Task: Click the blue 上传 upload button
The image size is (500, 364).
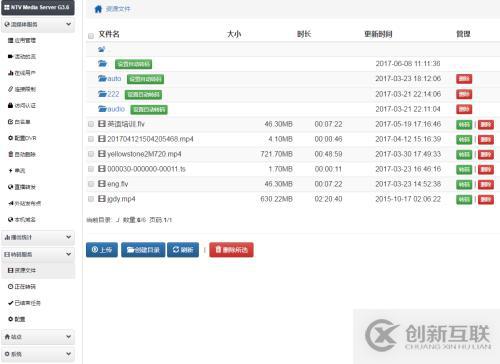Action: coord(102,250)
